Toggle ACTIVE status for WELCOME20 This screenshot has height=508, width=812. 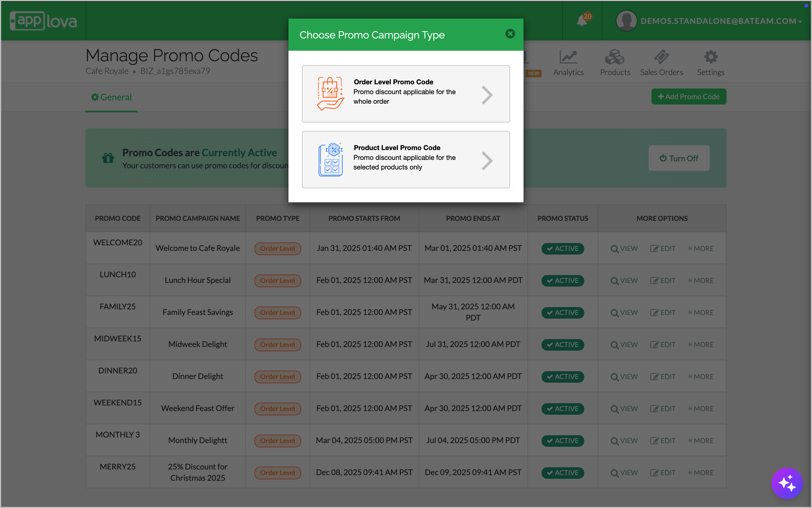(563, 249)
